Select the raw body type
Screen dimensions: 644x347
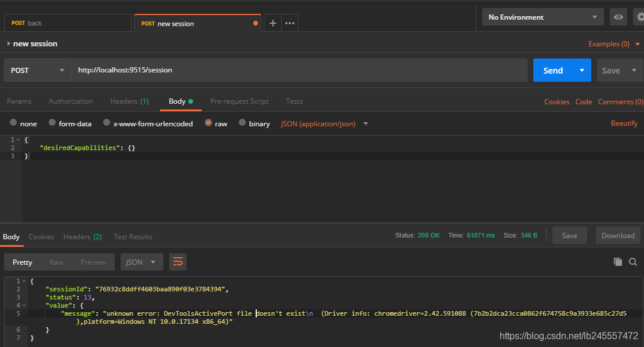point(208,122)
